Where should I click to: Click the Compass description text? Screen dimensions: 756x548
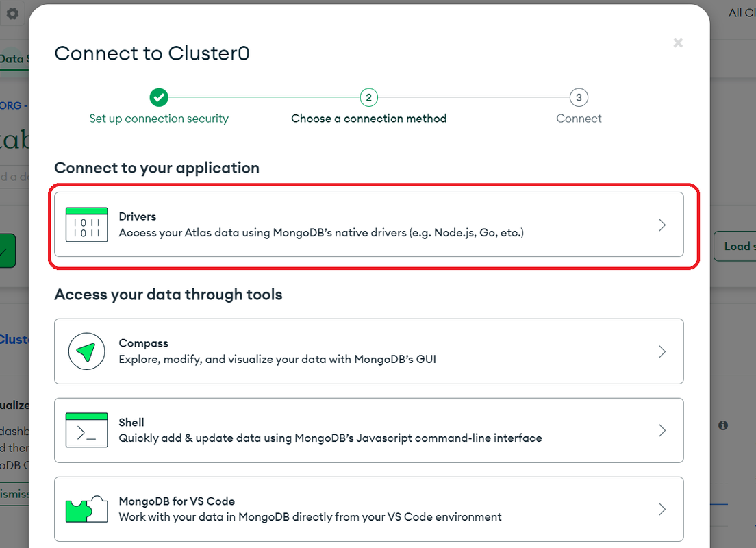point(277,360)
